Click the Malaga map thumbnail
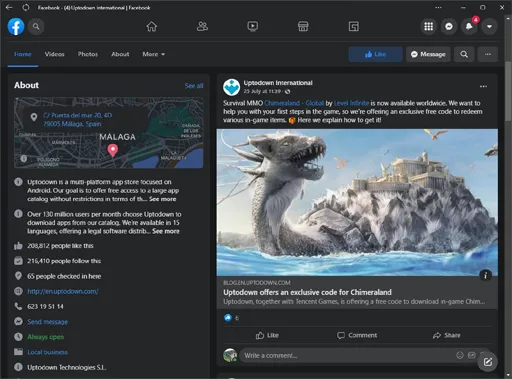The width and height of the screenshot is (512, 379). [109, 133]
